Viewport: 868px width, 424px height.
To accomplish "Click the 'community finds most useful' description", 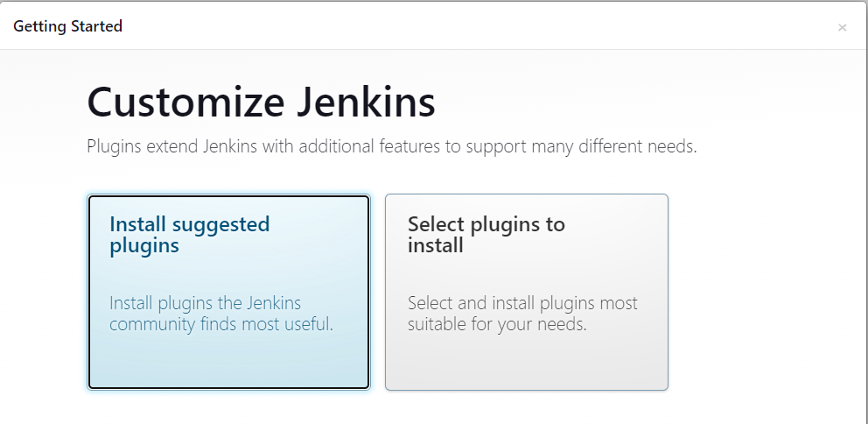I will point(220,324).
